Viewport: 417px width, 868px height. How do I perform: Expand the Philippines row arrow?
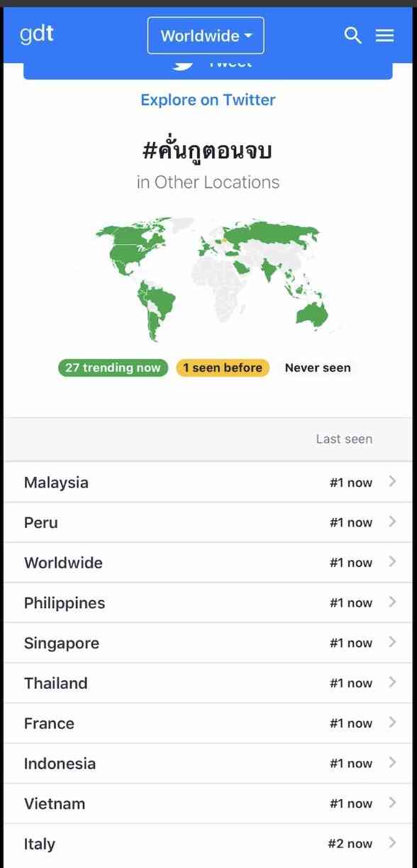(393, 603)
